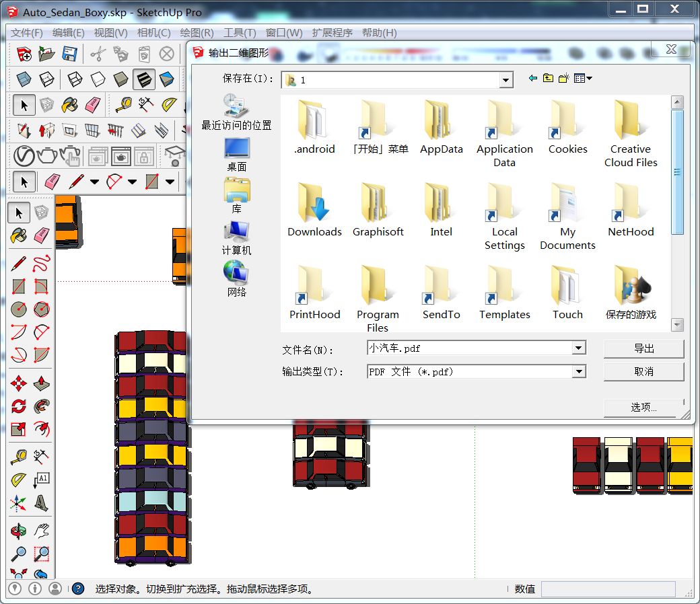Viewport: 700px width, 604px height.
Task: Open the 输出类型 file type dropdown
Action: 578,371
